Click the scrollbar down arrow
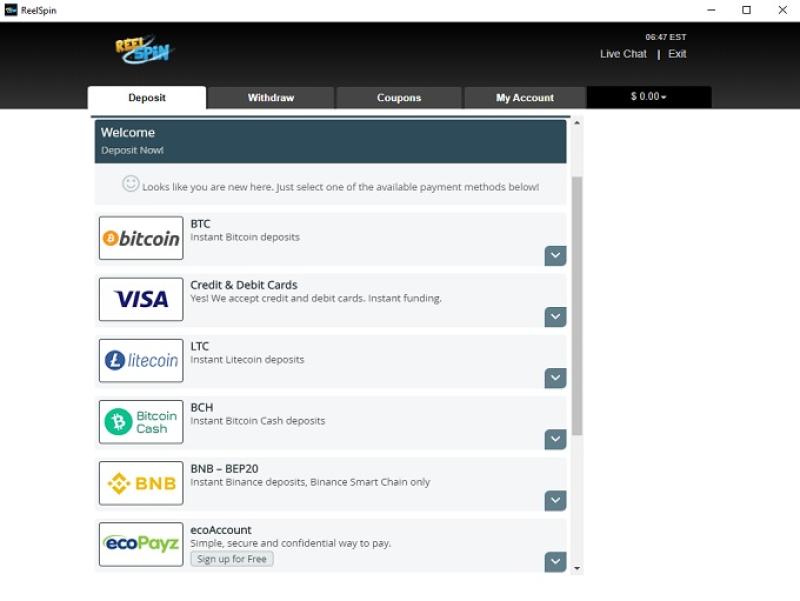 click(576, 567)
